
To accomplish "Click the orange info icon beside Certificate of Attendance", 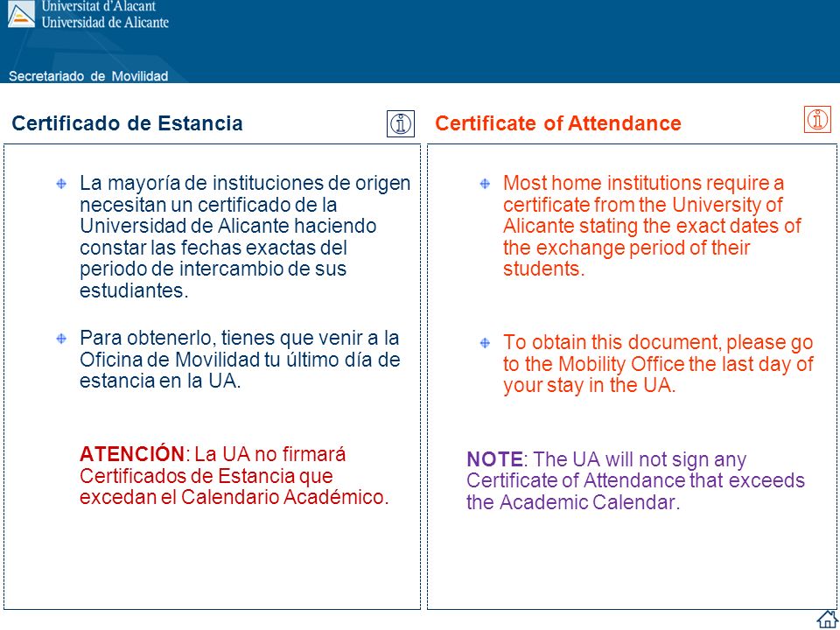I will (x=817, y=119).
